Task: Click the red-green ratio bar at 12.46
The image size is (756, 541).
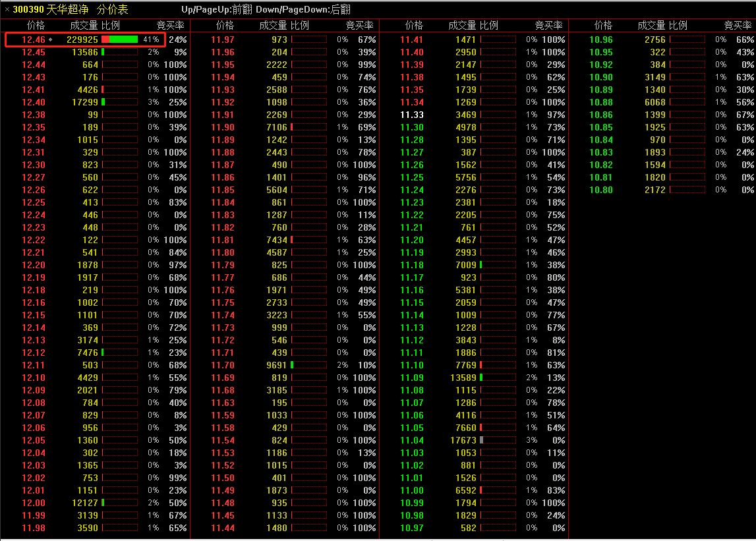Action: click(119, 40)
